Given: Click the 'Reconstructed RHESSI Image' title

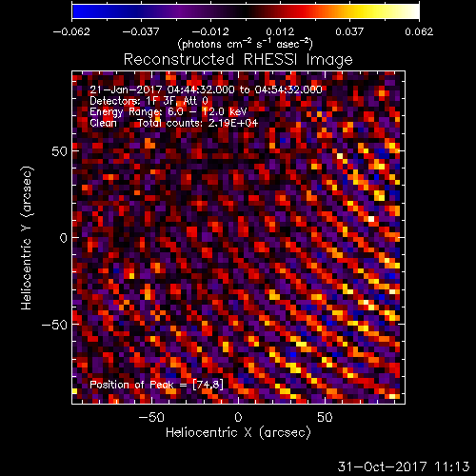Looking at the screenshot, I should pyautogui.click(x=238, y=60).
